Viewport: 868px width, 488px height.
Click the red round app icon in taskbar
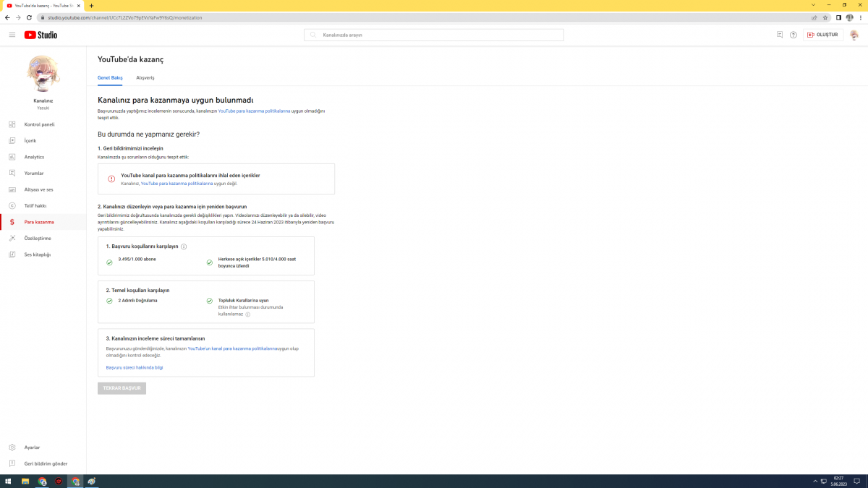pyautogui.click(x=59, y=481)
